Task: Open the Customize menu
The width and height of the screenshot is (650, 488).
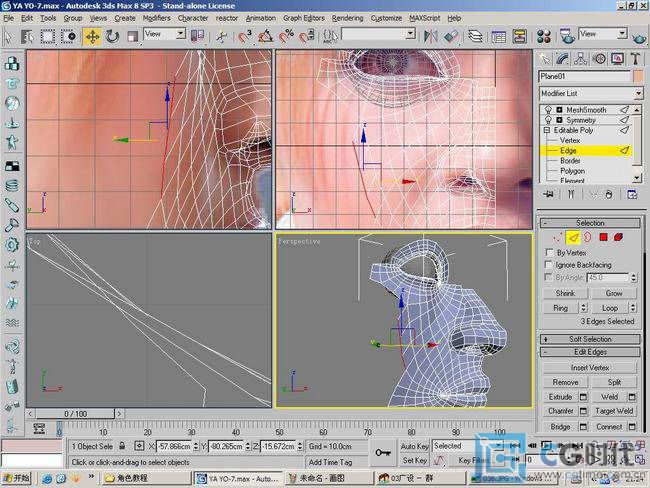Action: 386,18
